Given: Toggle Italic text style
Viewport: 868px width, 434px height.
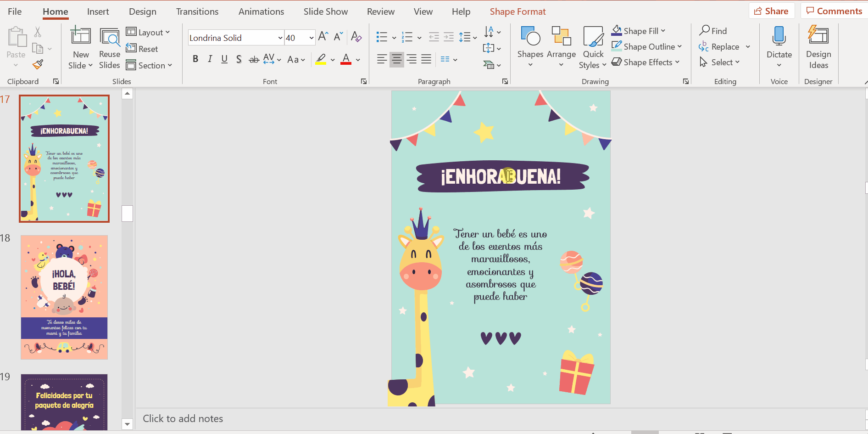Looking at the screenshot, I should (210, 59).
